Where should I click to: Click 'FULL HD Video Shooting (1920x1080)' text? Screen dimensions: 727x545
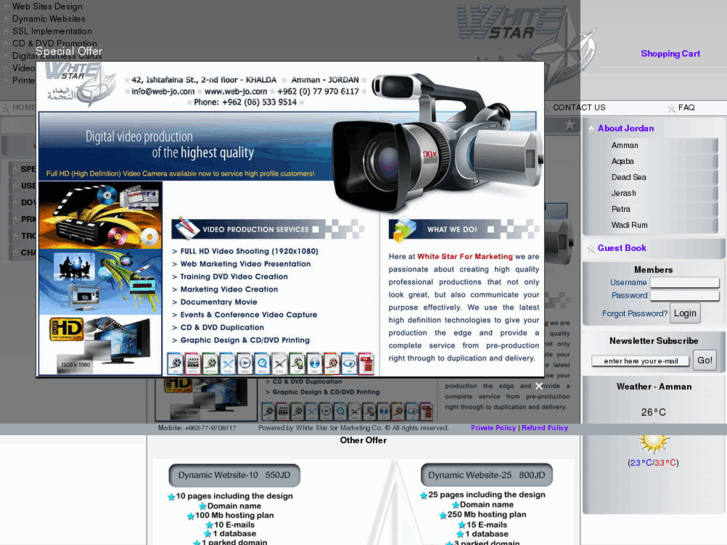pyautogui.click(x=249, y=251)
